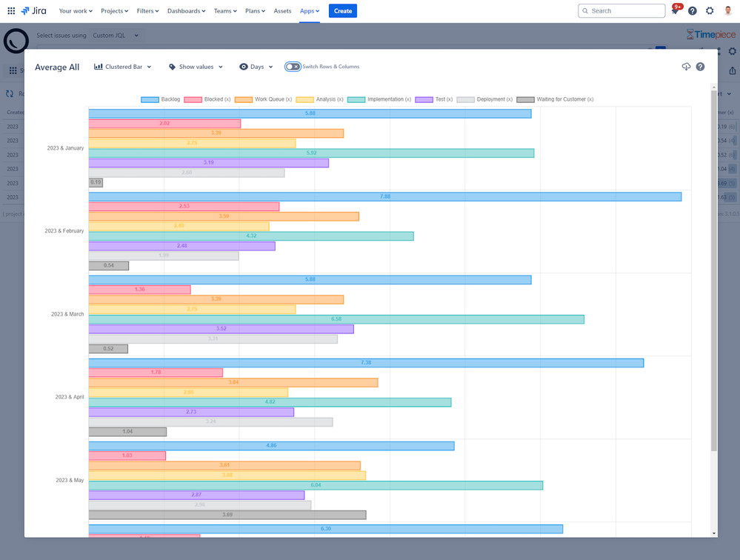Screen dimensions: 740x560
Task: Click the "2023 & April" axis label
Action: [70, 397]
